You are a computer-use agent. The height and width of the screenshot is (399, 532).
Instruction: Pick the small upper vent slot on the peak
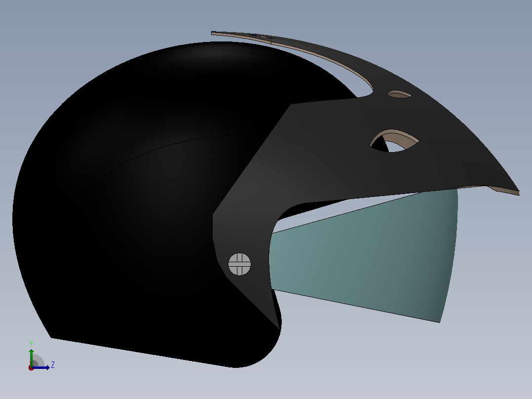399,94
